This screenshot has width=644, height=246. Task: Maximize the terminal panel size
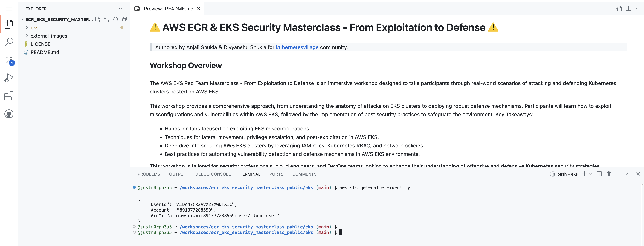coord(628,174)
